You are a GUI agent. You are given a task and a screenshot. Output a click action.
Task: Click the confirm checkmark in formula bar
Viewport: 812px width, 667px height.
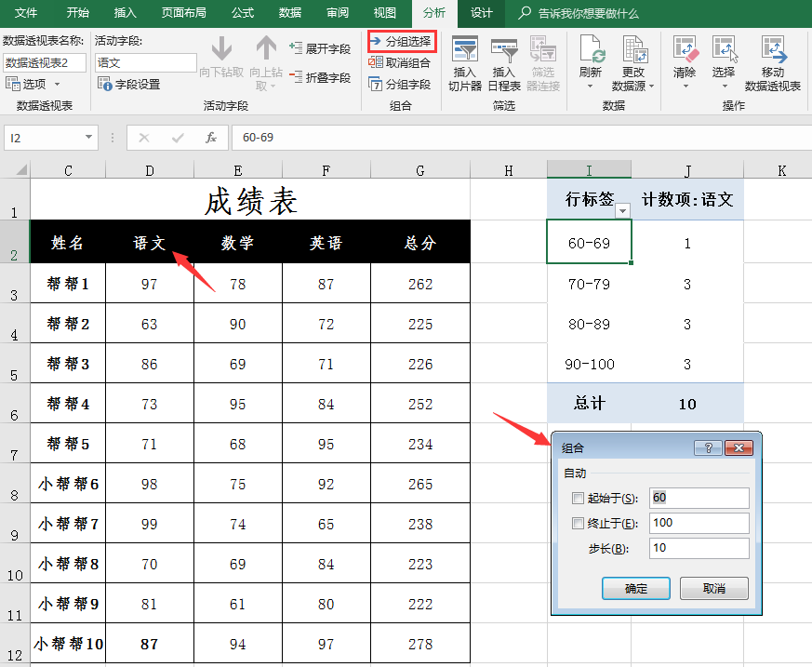[x=178, y=138]
